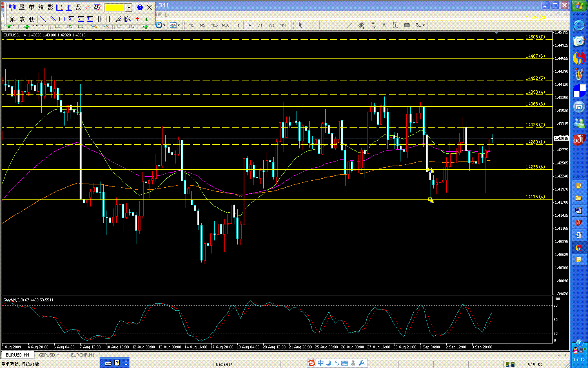Switch chart to M5 timeframe
Viewport: 588px width, 368px height.
point(203,25)
